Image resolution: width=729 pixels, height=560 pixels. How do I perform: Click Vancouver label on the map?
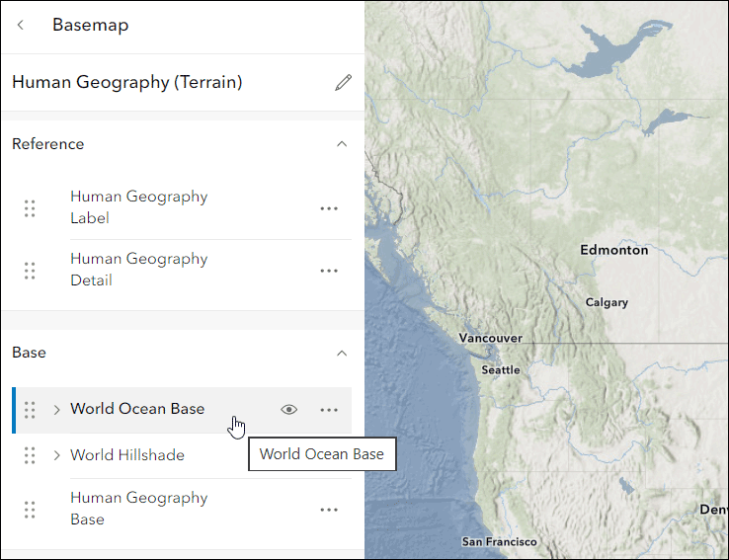tap(491, 338)
